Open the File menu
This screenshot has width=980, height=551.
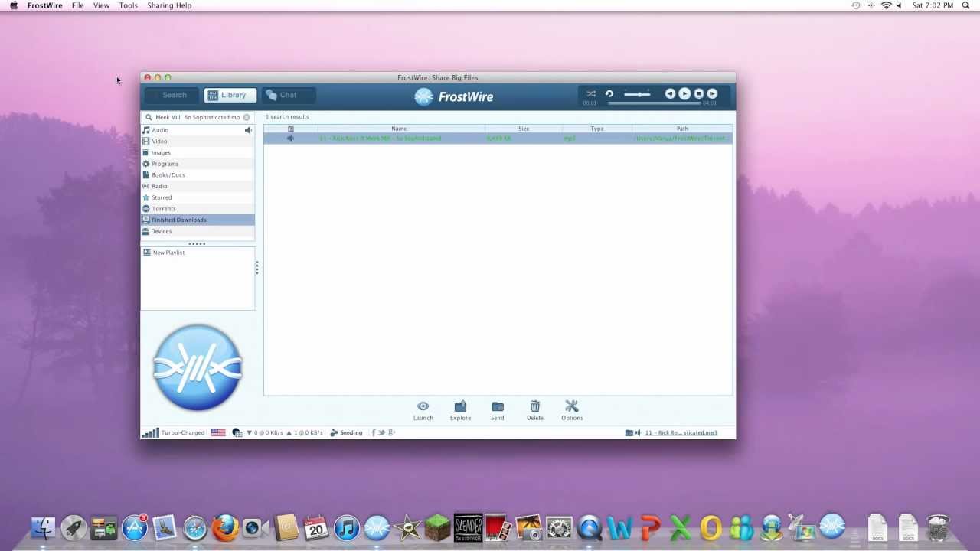(78, 5)
